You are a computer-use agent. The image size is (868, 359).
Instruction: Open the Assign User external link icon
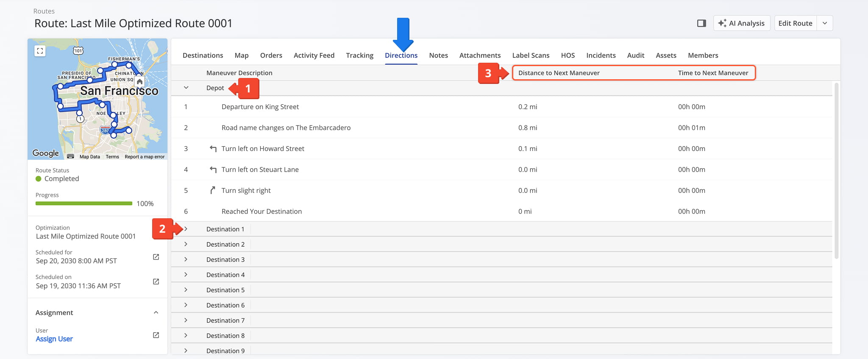click(156, 335)
